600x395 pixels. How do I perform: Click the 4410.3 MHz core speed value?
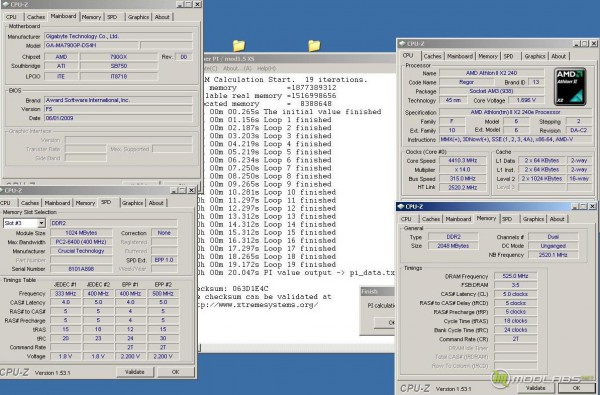(x=463, y=161)
